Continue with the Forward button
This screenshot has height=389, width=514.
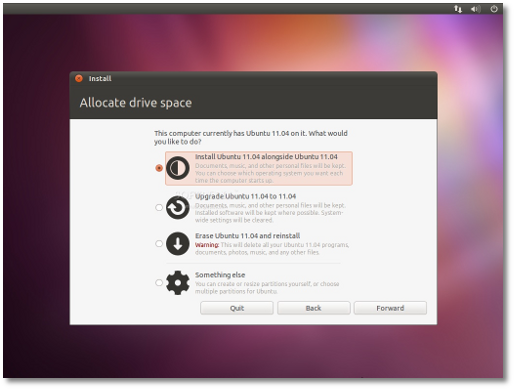click(390, 308)
